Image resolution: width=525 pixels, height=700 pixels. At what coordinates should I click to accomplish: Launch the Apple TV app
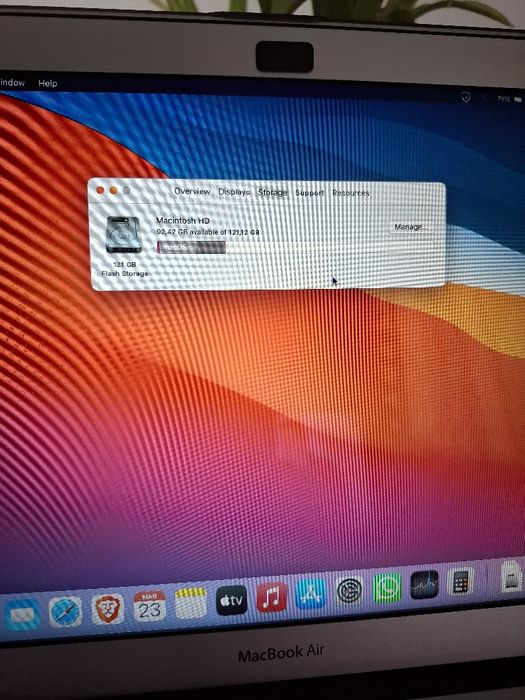point(232,600)
